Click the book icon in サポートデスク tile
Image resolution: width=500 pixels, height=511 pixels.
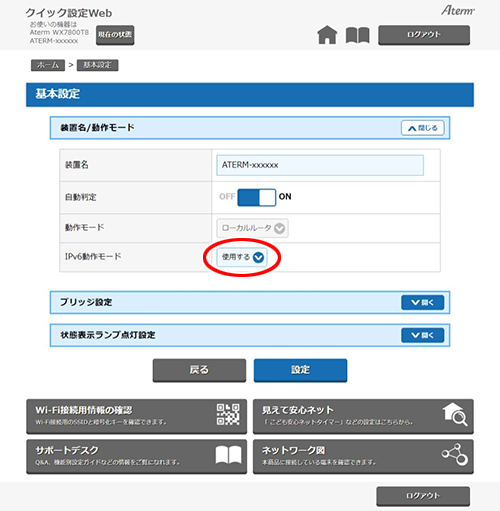click(228, 455)
